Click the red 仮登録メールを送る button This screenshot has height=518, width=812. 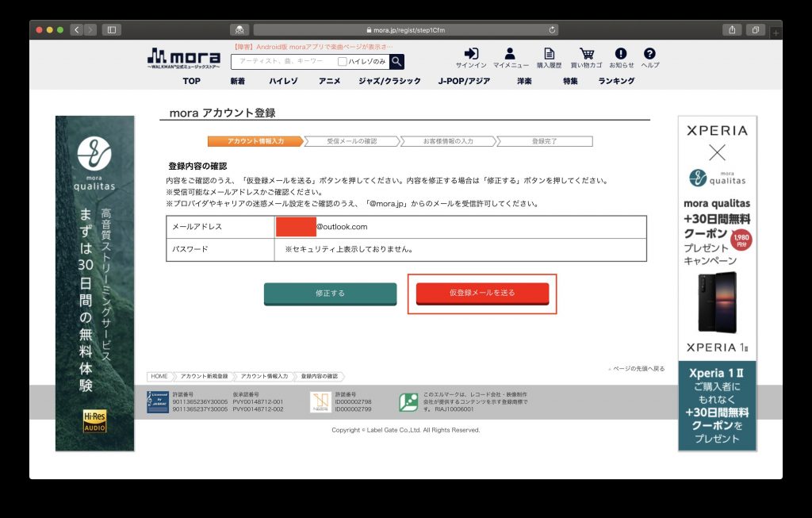[482, 294]
